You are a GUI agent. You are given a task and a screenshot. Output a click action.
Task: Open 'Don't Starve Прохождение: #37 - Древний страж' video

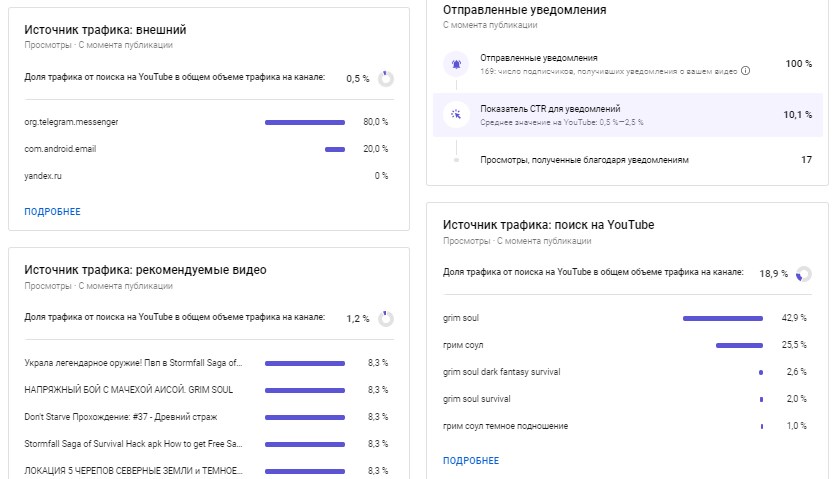point(121,417)
